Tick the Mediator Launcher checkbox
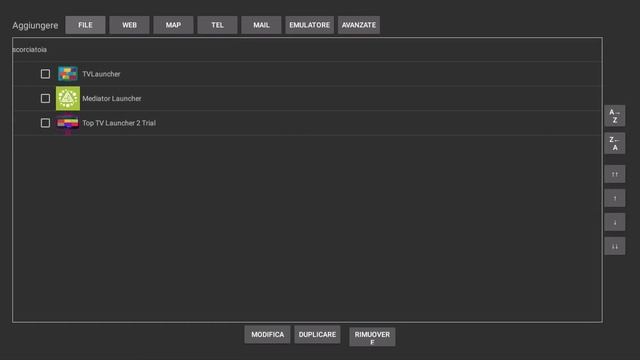 (45, 98)
